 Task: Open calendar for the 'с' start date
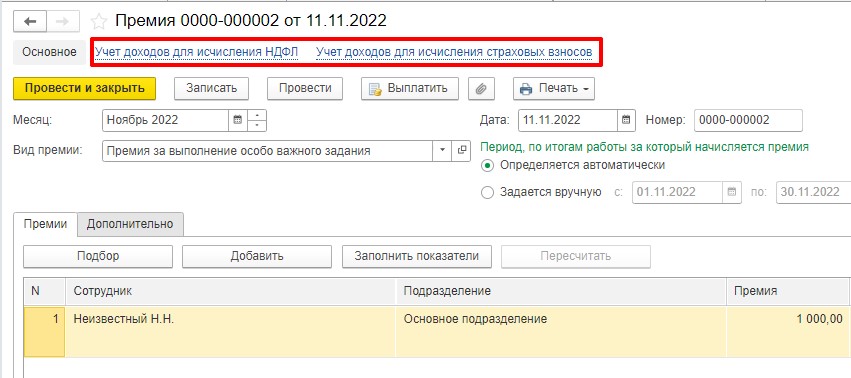(x=732, y=192)
